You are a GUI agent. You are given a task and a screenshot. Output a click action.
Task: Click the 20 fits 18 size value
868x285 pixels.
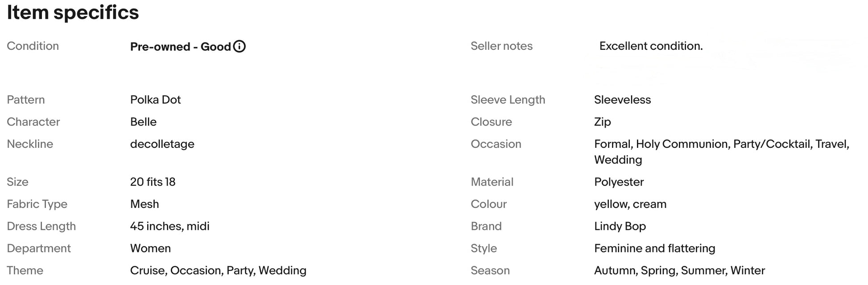(x=153, y=182)
